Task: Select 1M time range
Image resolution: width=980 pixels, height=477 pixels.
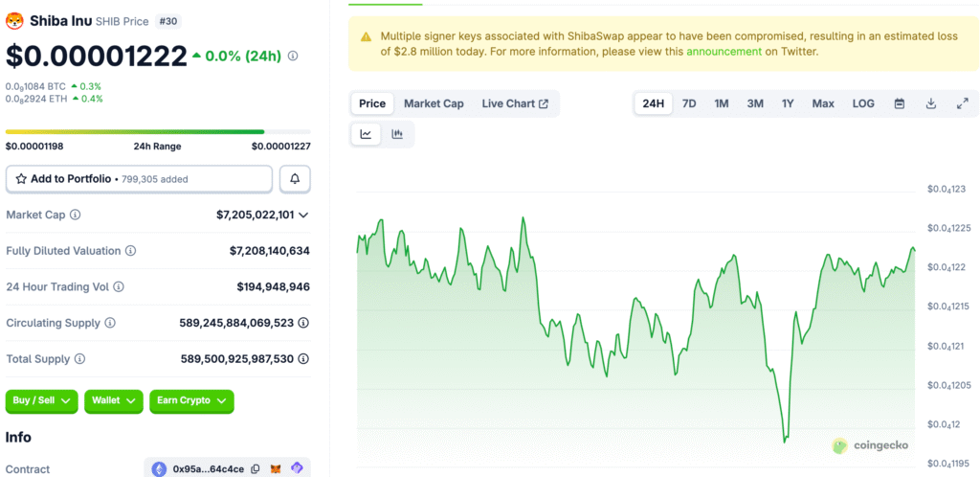Action: (722, 103)
